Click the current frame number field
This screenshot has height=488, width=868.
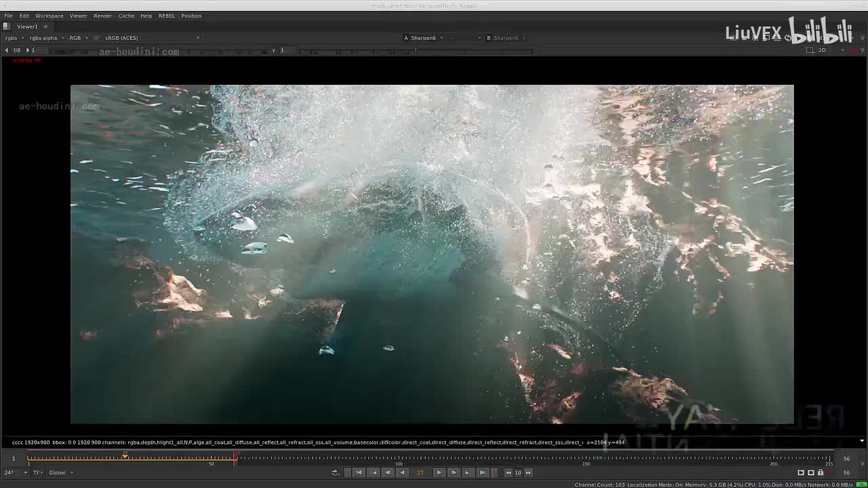(x=420, y=472)
